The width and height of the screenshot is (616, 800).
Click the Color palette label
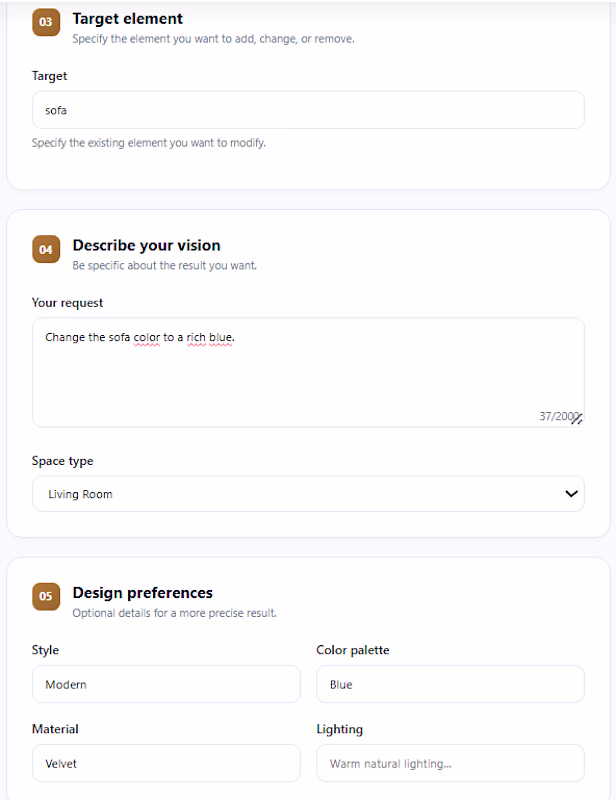(x=353, y=650)
